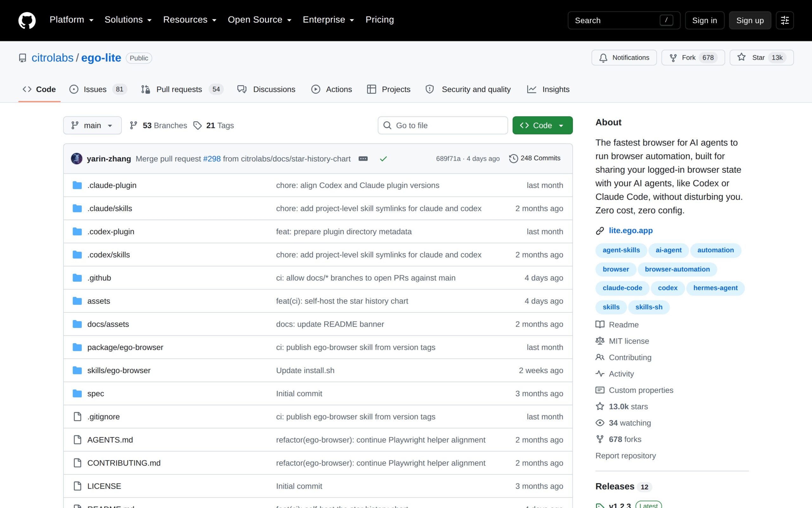Screen dimensions: 812x508
Task: Select the claude-code topic tag
Action: [622, 288]
